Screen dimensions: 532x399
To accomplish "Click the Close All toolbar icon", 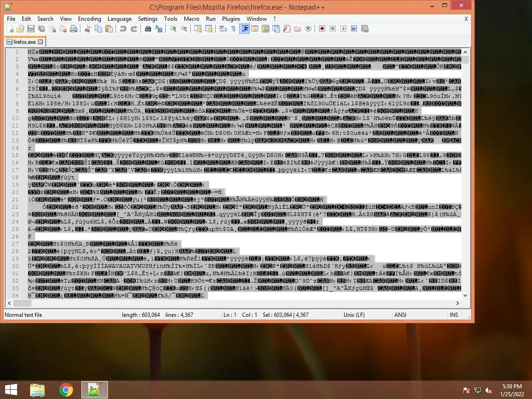I will pyautogui.click(x=63, y=29).
